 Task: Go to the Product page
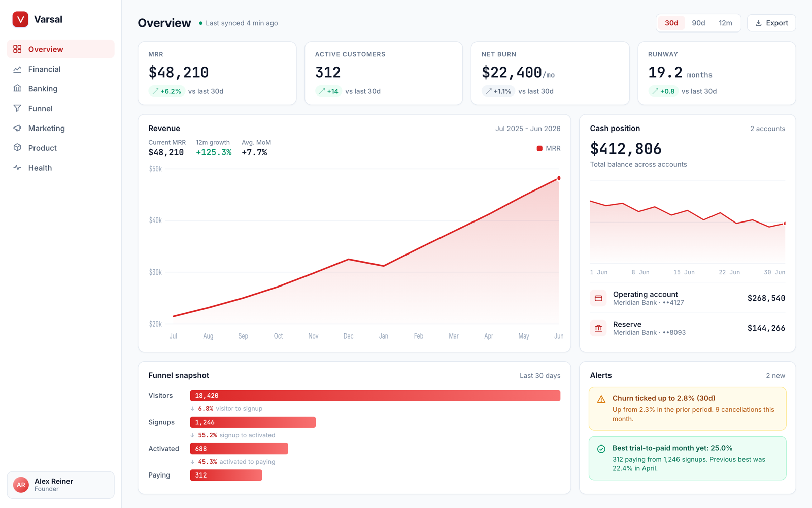point(61,148)
